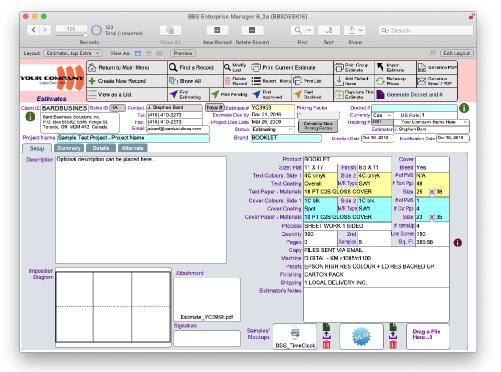Click the Find a Record magnifier icon

point(173,68)
